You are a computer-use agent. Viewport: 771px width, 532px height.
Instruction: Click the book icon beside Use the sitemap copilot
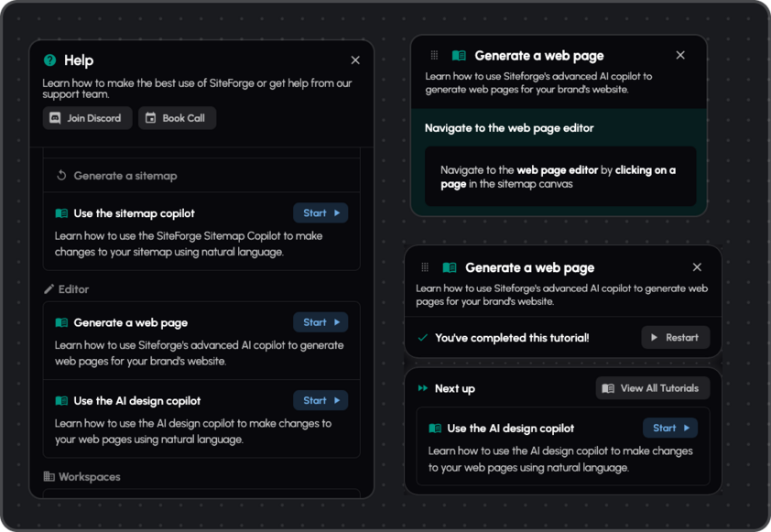[x=61, y=212]
